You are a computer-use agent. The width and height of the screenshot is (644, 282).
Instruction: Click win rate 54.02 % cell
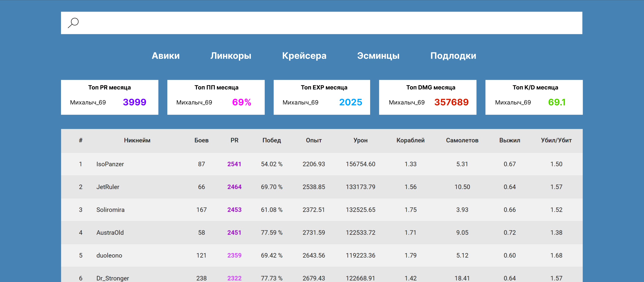(x=272, y=164)
